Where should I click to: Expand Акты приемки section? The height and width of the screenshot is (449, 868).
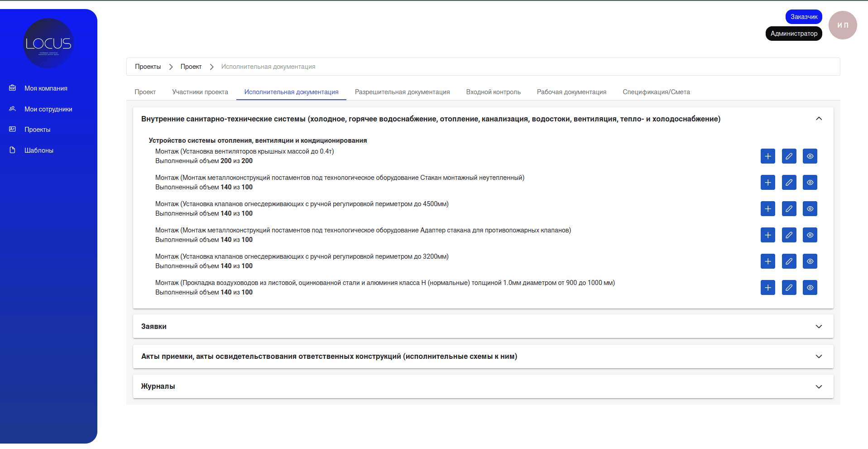818,357
